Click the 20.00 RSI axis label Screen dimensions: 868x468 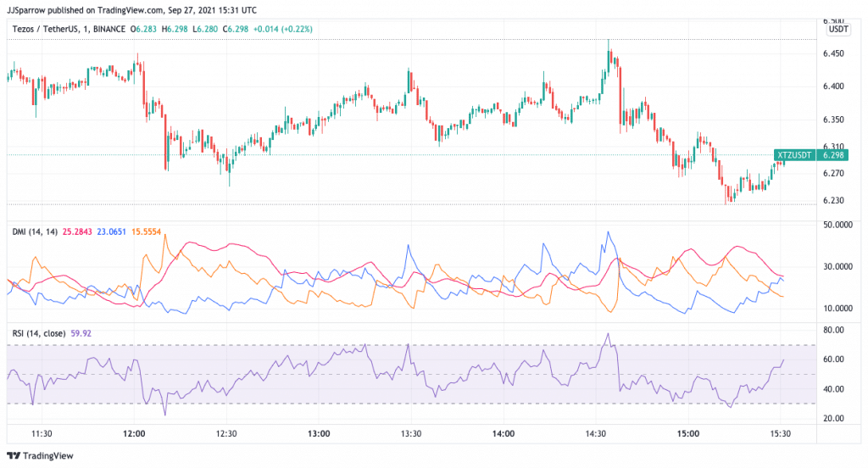point(833,419)
